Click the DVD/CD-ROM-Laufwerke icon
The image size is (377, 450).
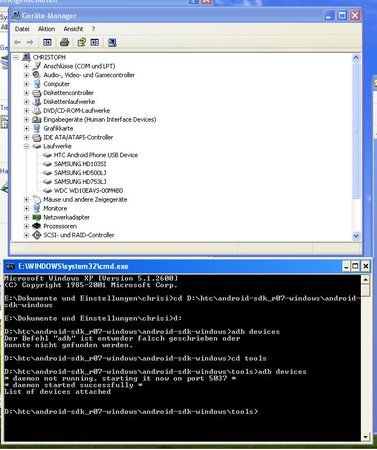(37, 111)
